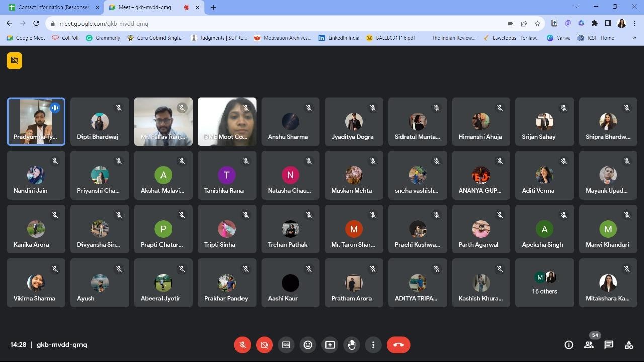Click the address bar URL field
Viewport: 644px width, 362px height.
click(277, 24)
